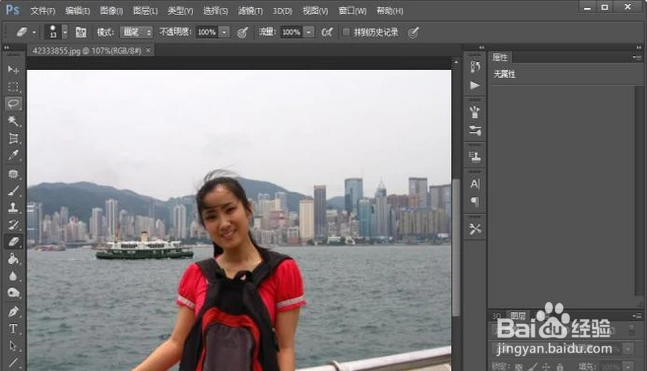
Task: Toggle the Brush panel from options bar
Action: (x=81, y=32)
